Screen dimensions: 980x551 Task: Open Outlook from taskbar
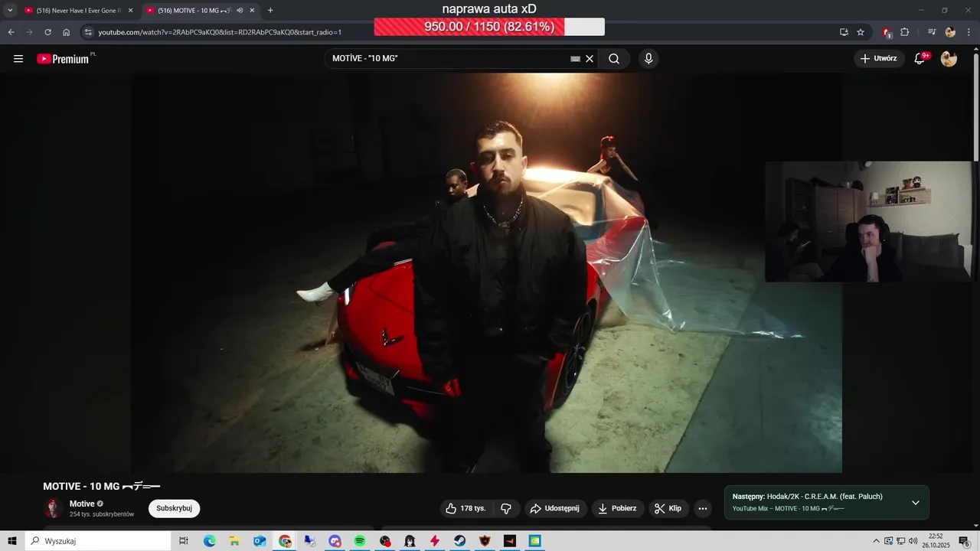(x=260, y=541)
